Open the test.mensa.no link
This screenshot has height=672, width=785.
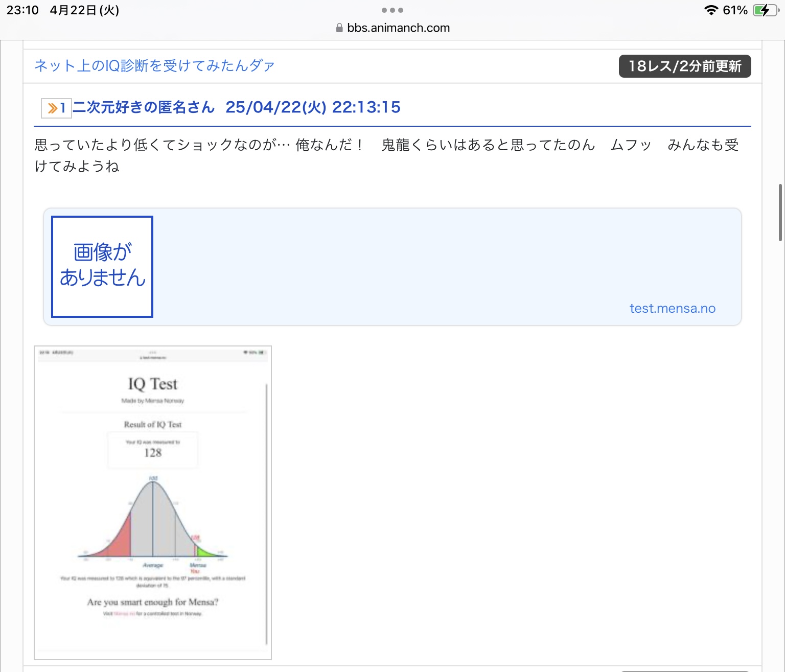point(672,308)
